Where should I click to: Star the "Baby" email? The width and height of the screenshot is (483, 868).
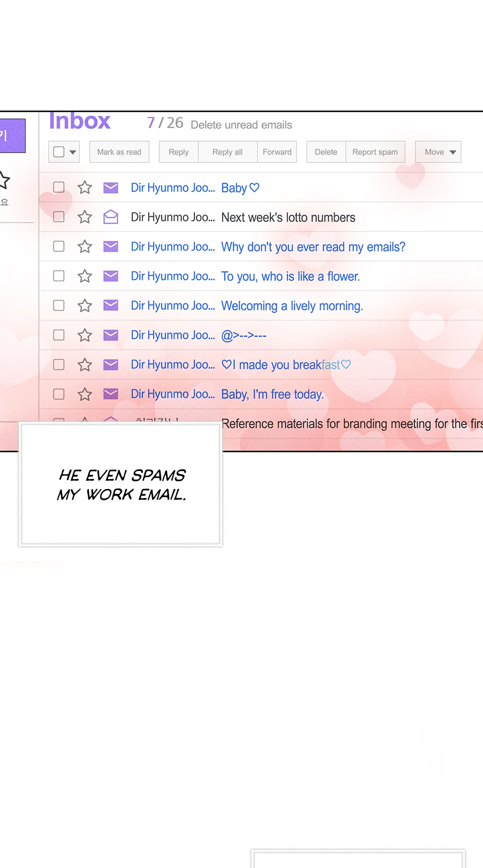pyautogui.click(x=85, y=187)
